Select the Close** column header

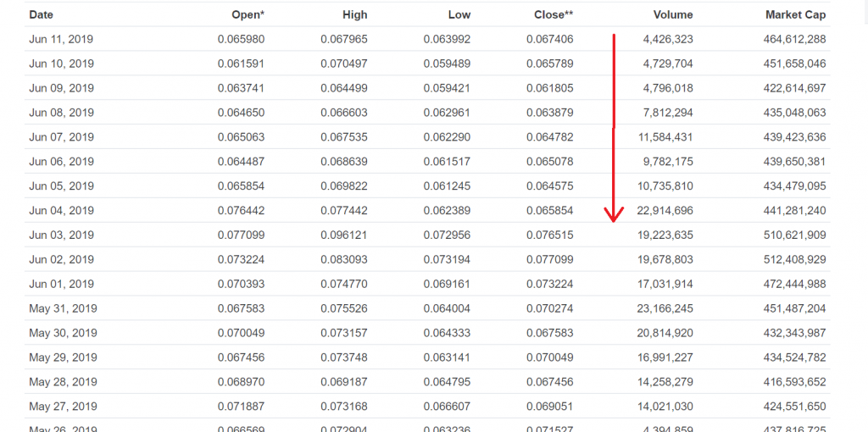pyautogui.click(x=554, y=14)
